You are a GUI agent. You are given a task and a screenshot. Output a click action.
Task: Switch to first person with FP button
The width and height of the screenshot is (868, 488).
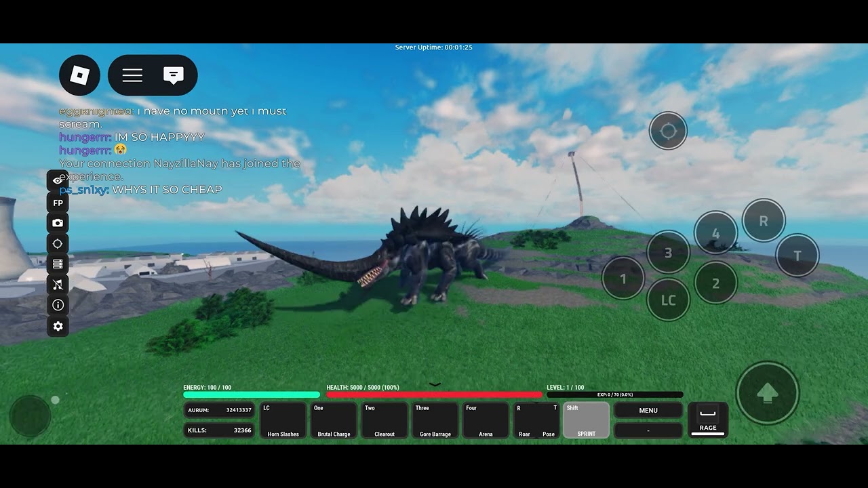[x=58, y=203]
